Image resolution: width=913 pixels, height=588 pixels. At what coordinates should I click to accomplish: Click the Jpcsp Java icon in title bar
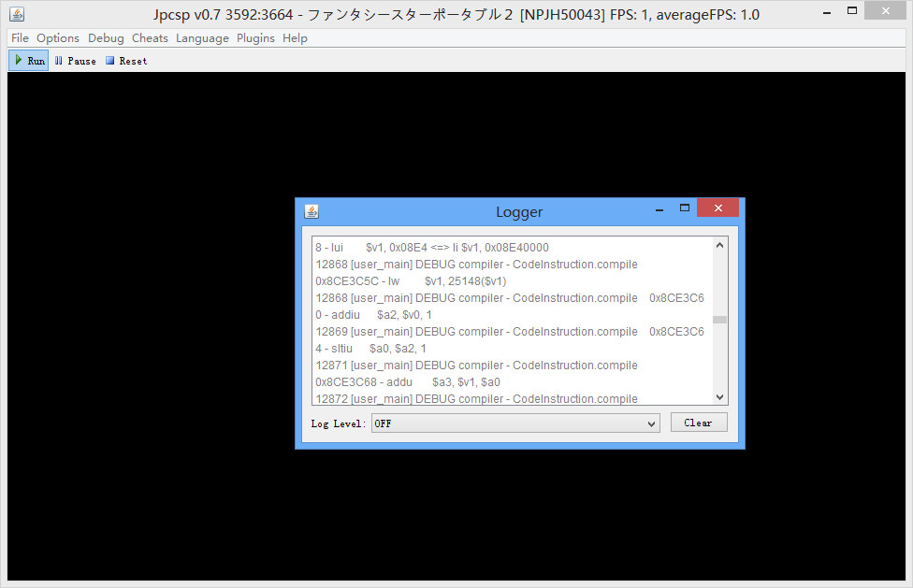click(17, 14)
